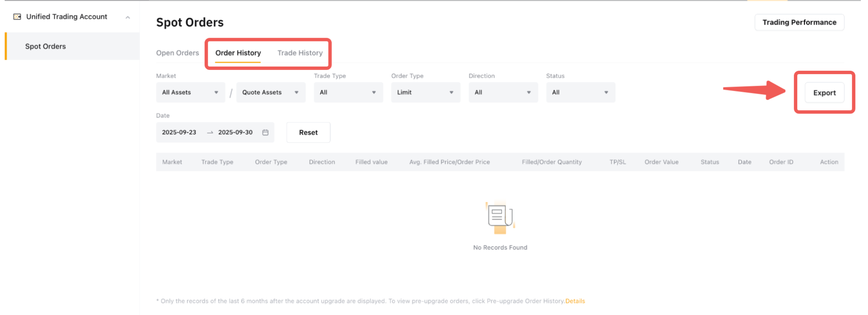Click the start date 2025-09-23 field
Image resolution: width=868 pixels, height=315 pixels.
(x=179, y=132)
